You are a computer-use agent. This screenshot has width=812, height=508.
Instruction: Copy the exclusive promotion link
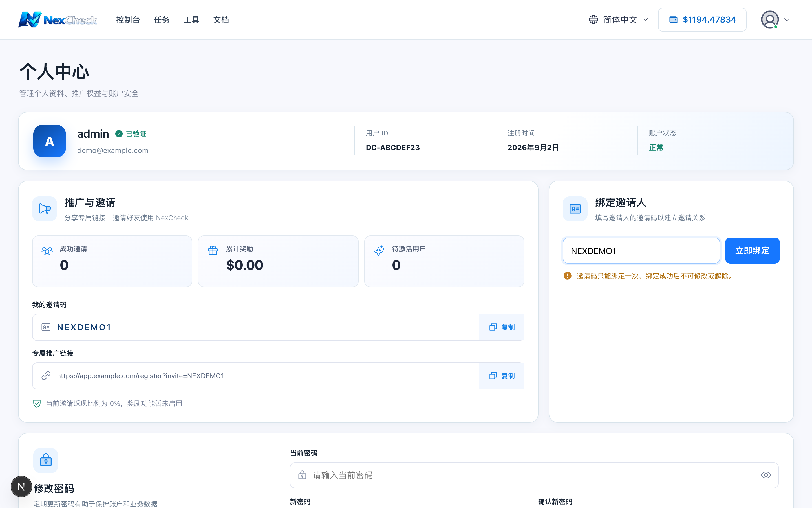coord(502,376)
